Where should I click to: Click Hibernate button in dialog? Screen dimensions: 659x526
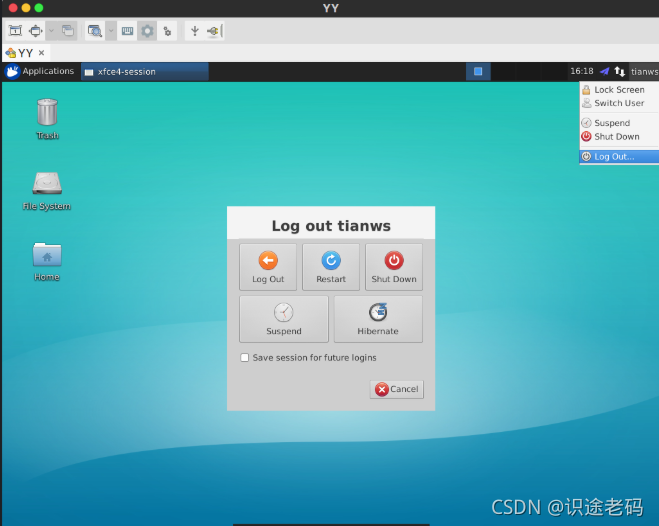click(378, 319)
